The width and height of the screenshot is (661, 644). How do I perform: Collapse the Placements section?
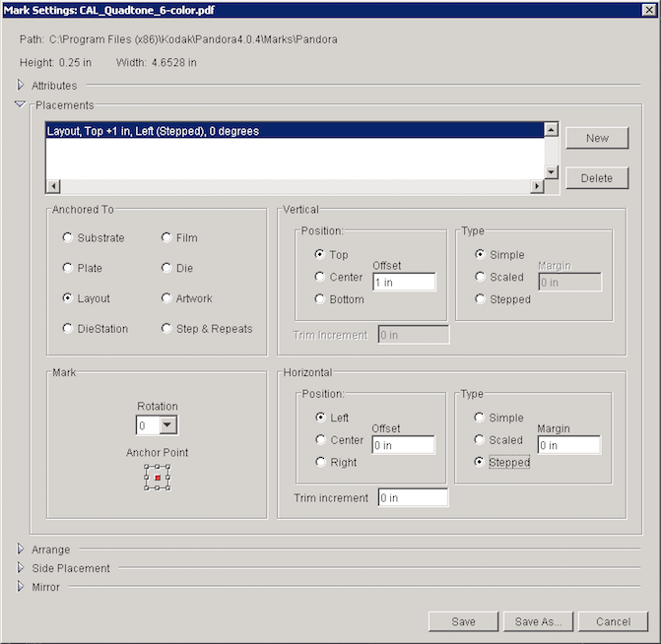[x=21, y=104]
